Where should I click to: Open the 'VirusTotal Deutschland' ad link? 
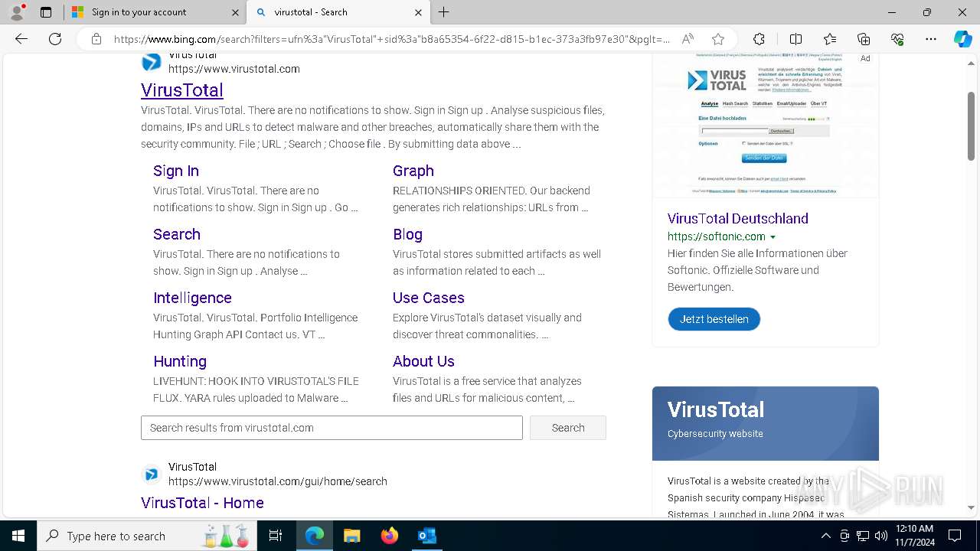click(738, 218)
